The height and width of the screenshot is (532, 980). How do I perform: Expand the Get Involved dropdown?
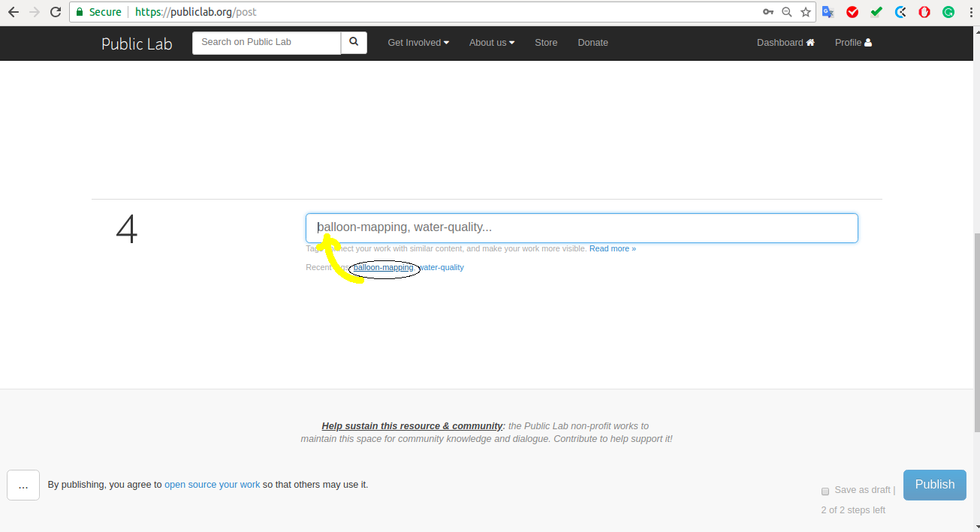click(x=418, y=43)
